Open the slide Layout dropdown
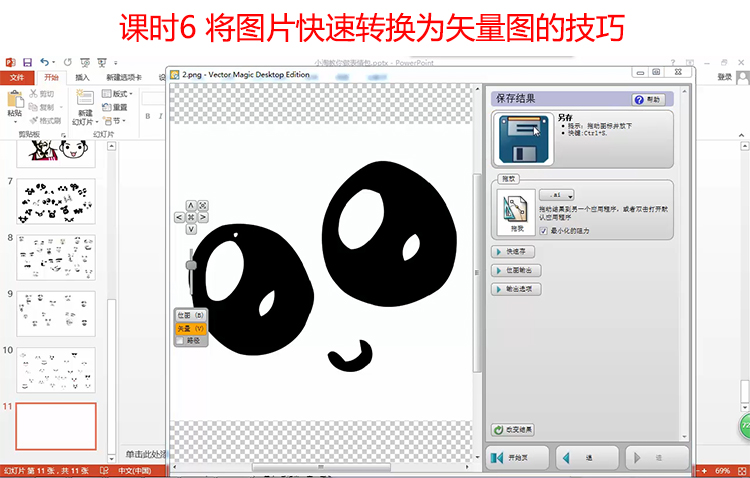 [117, 94]
